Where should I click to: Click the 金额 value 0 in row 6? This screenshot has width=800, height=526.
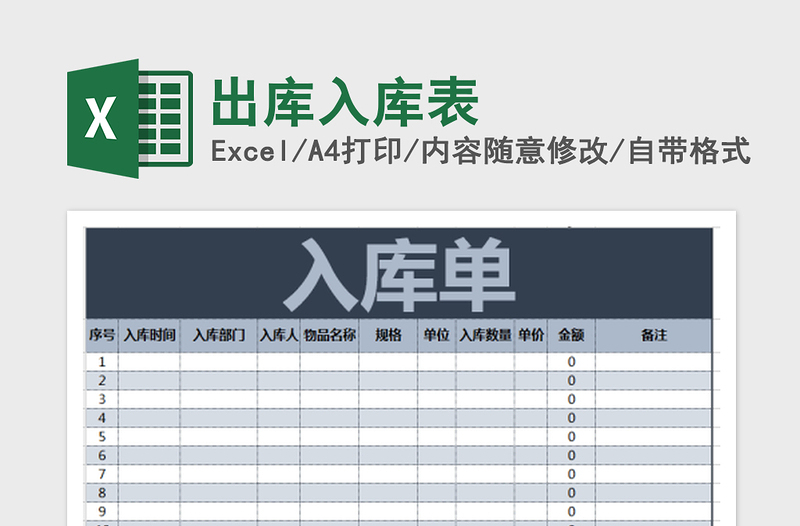tap(571, 456)
